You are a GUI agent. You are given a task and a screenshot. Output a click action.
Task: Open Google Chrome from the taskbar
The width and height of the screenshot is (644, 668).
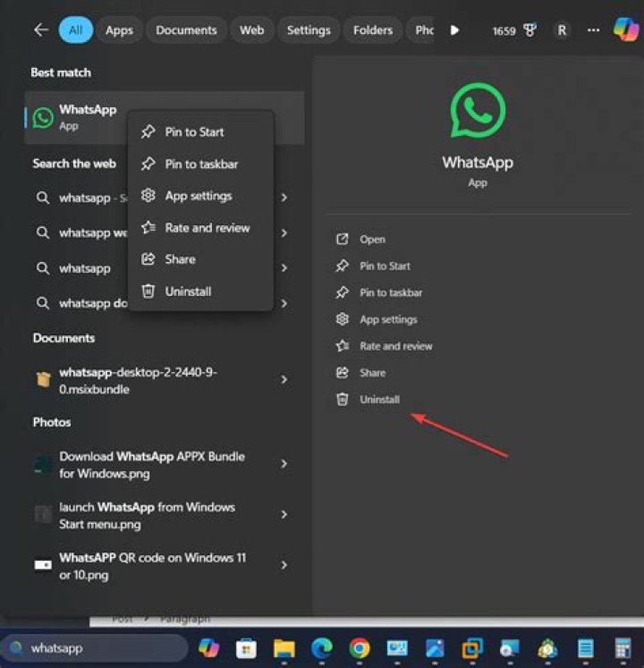[360, 648]
